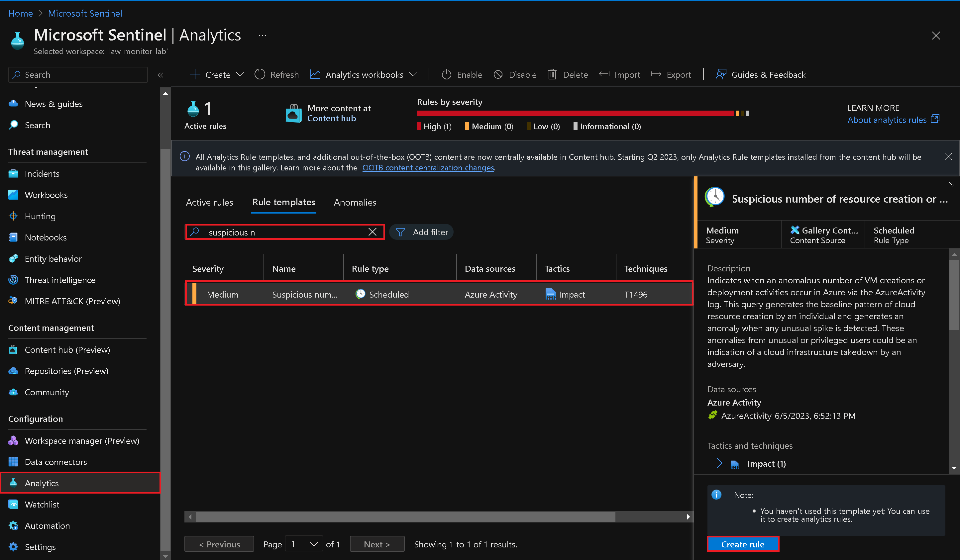Viewport: 960px width, 560px height.
Task: Go to Previous page
Action: [x=219, y=544]
